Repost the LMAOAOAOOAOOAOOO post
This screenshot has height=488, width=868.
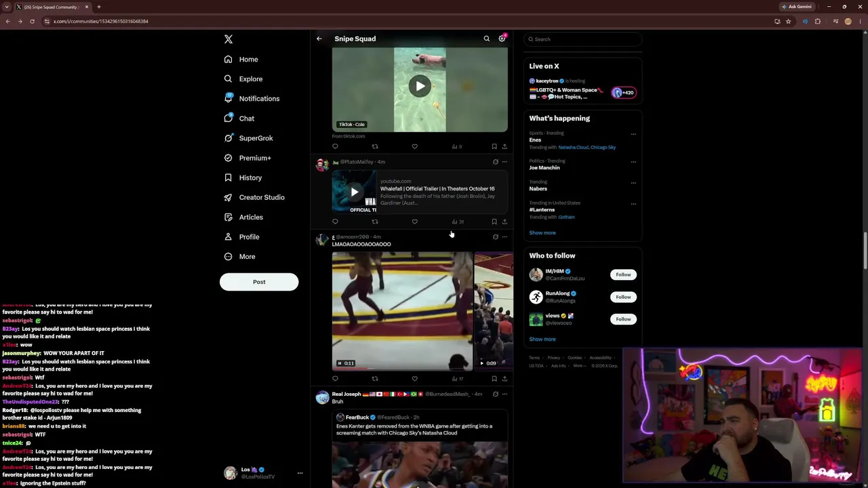point(374,379)
